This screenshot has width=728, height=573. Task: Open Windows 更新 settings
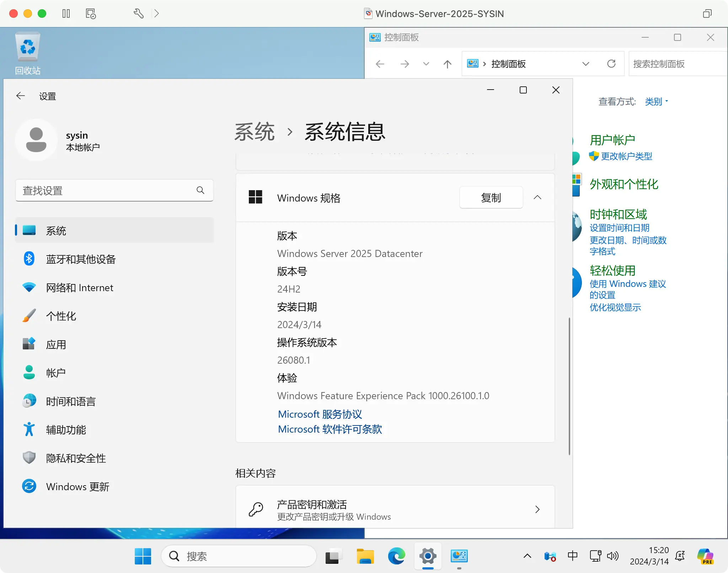[77, 487]
